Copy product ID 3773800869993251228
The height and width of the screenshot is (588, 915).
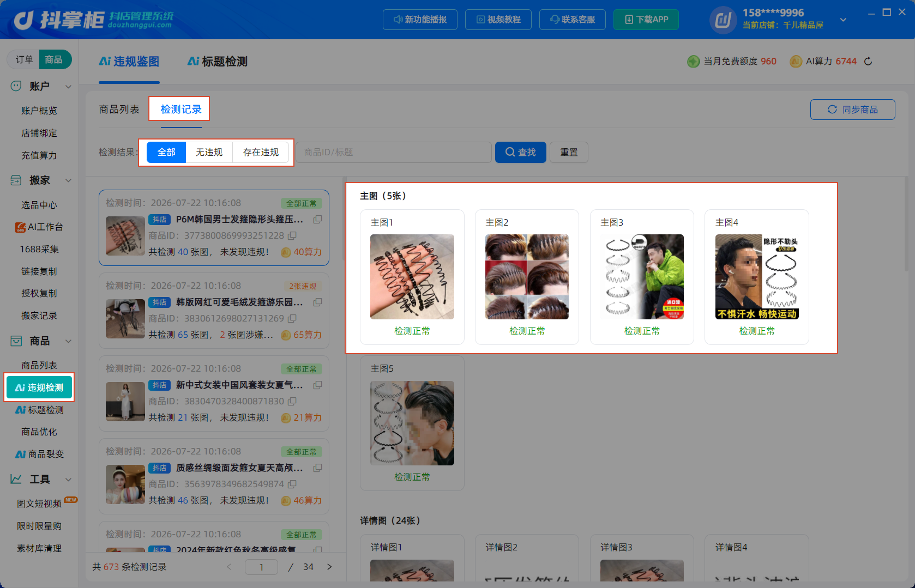pos(292,235)
